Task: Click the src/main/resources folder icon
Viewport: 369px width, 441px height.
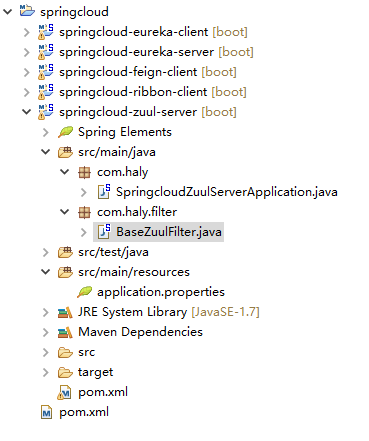Action: pyautogui.click(x=65, y=272)
